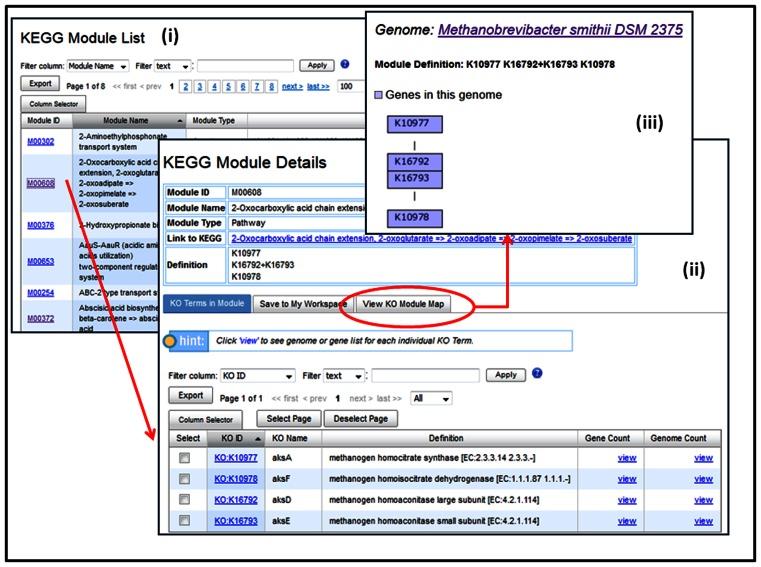Open module link M00608
This screenshot has height=567, width=761.
point(41,183)
